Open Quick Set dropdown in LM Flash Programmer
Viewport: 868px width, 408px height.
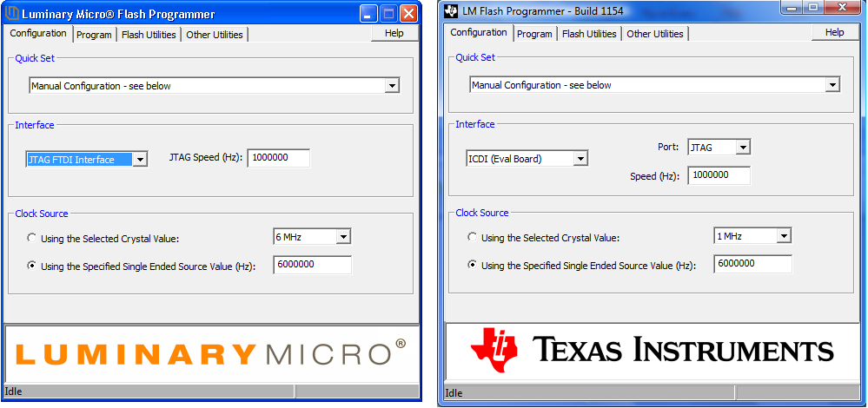tap(832, 85)
